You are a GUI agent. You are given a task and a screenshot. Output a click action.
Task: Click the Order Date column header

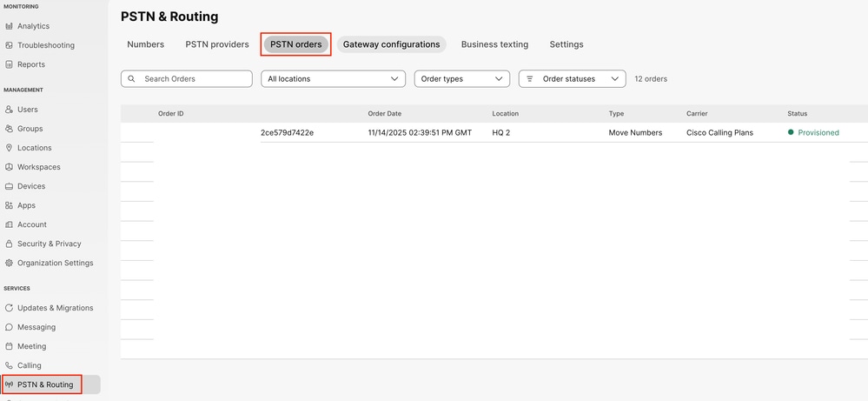pos(385,114)
